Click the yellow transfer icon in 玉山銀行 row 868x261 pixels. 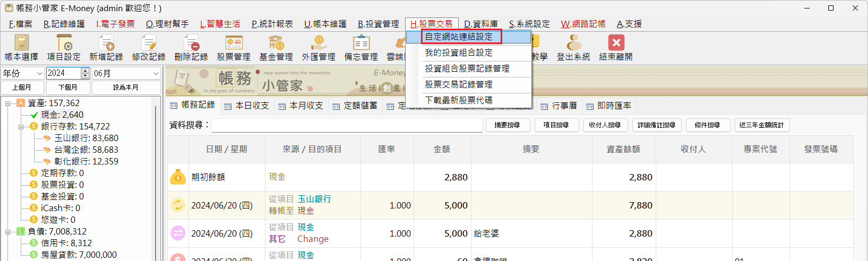coord(178,205)
